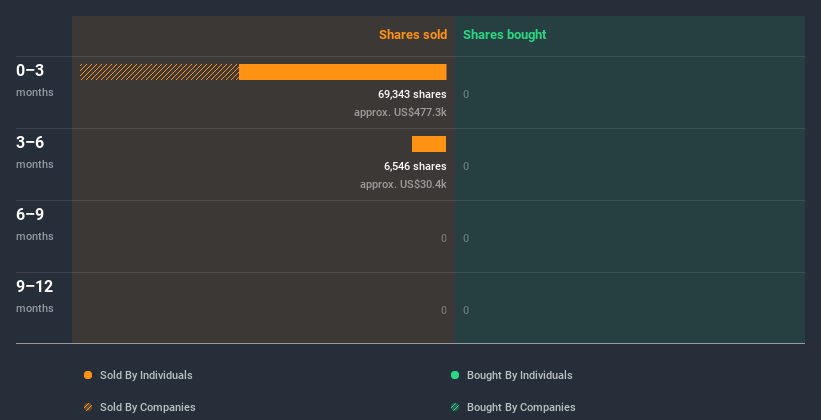Click the orange bar for 3–6 months

click(x=429, y=144)
